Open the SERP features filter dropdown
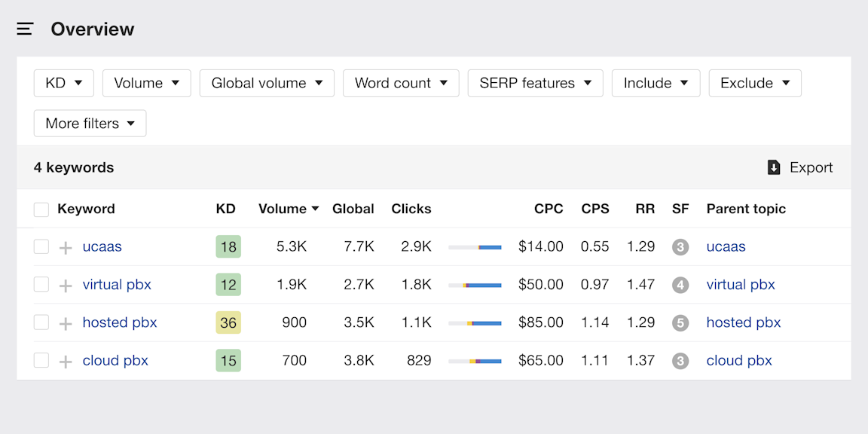The height and width of the screenshot is (434, 868). (535, 83)
